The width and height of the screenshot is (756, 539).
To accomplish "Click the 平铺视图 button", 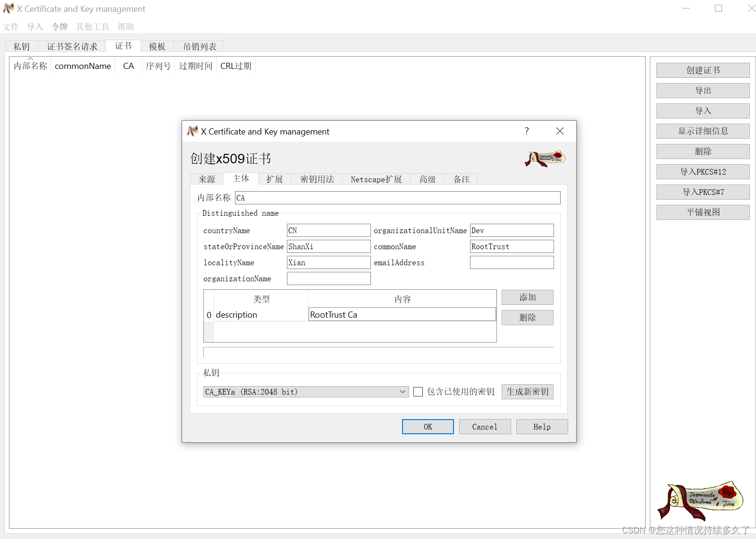I will (x=703, y=212).
